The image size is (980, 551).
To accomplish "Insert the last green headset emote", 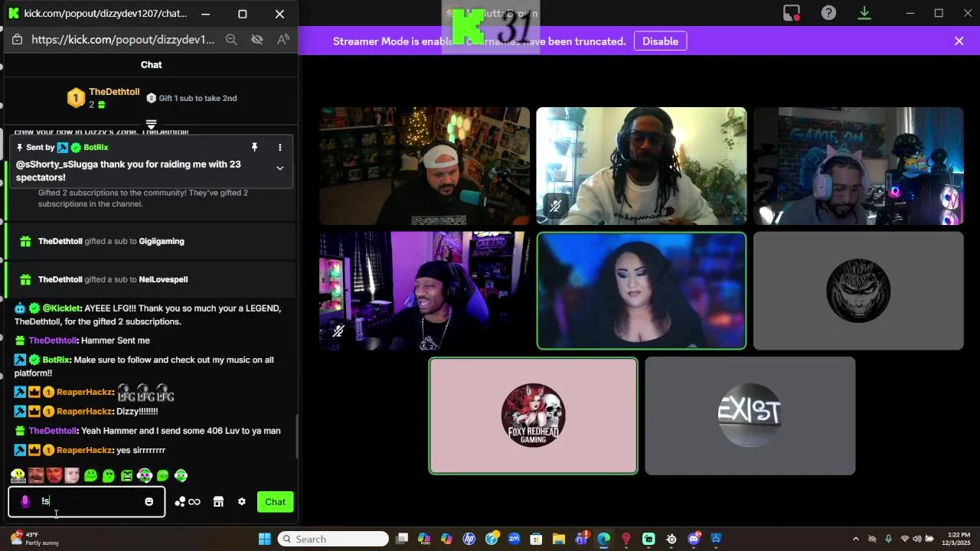I will point(181,476).
